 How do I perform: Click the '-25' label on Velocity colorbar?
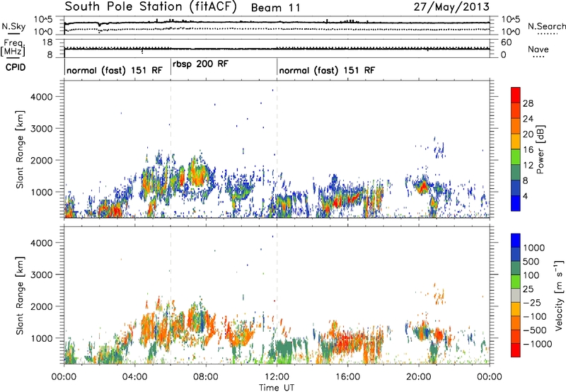(533, 303)
